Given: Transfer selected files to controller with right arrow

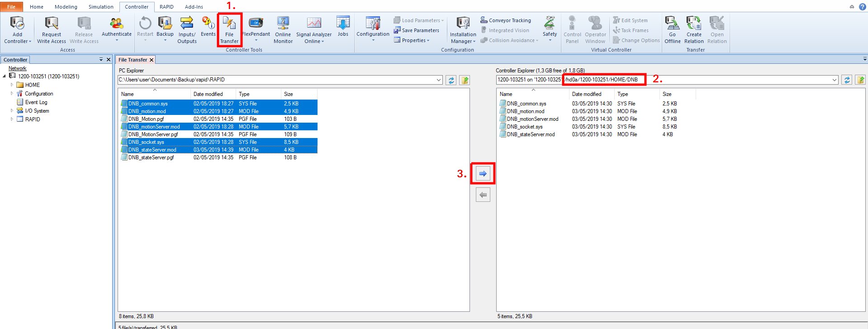Looking at the screenshot, I should click(x=483, y=173).
